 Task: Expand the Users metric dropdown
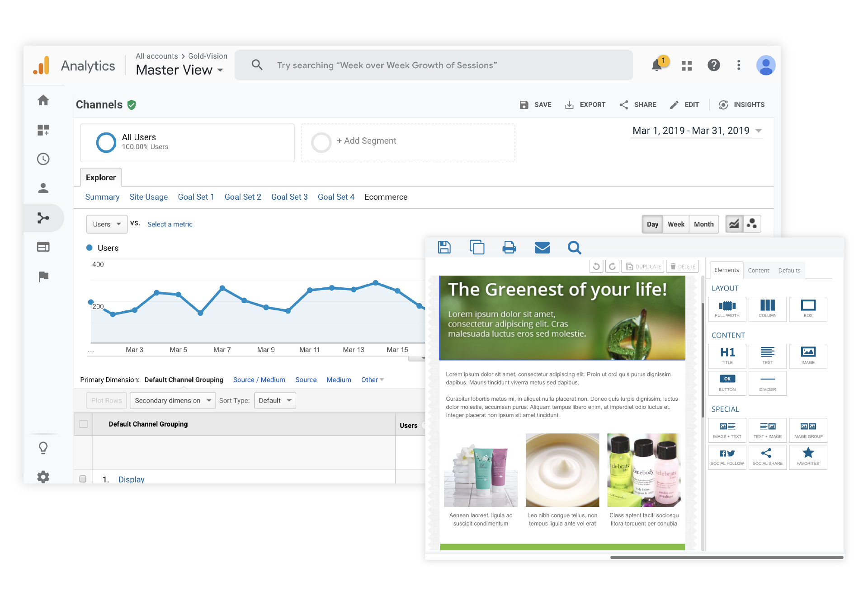pos(107,224)
